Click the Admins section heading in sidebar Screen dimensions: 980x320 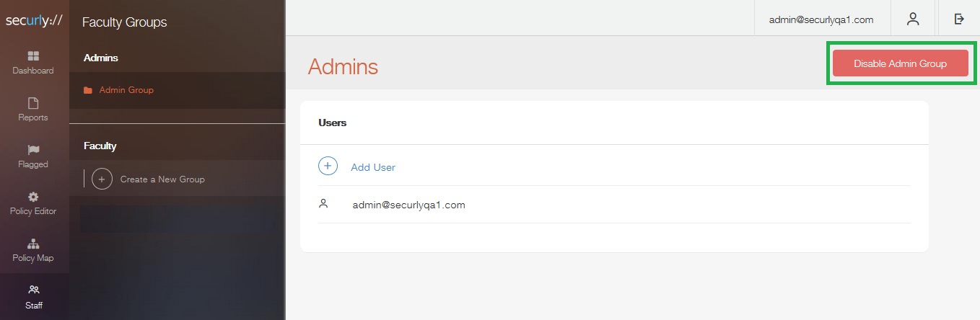[x=101, y=58]
